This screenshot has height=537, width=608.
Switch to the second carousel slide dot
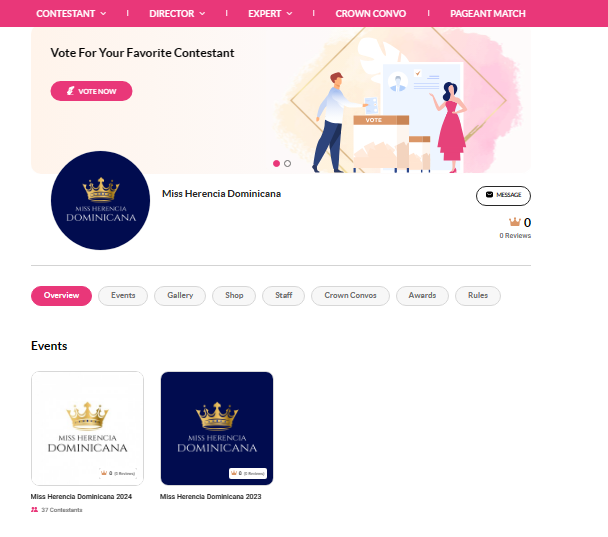[287, 164]
